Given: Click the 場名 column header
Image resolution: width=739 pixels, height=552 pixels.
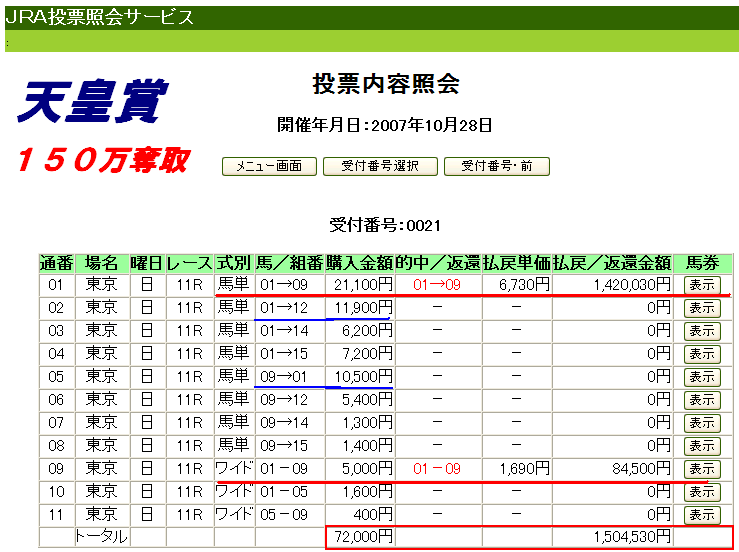Looking at the screenshot, I should point(101,263).
